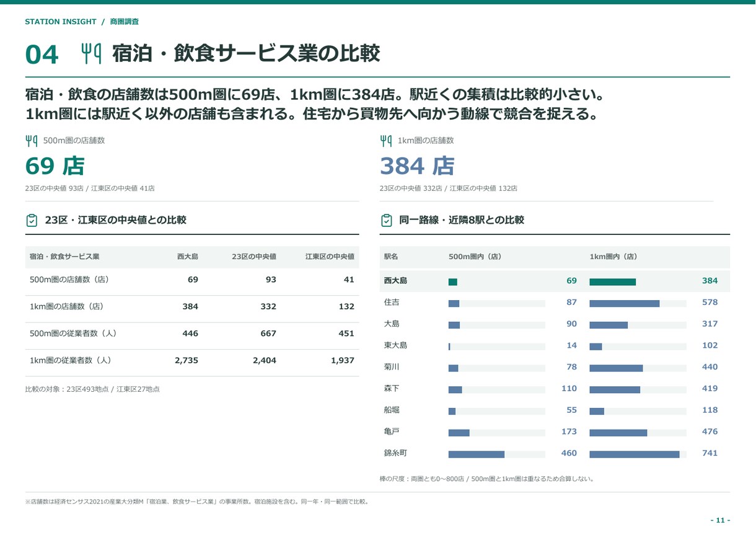Click the 江東区の中央値 column header
Viewport: 756px width, 535px height.
[330, 257]
